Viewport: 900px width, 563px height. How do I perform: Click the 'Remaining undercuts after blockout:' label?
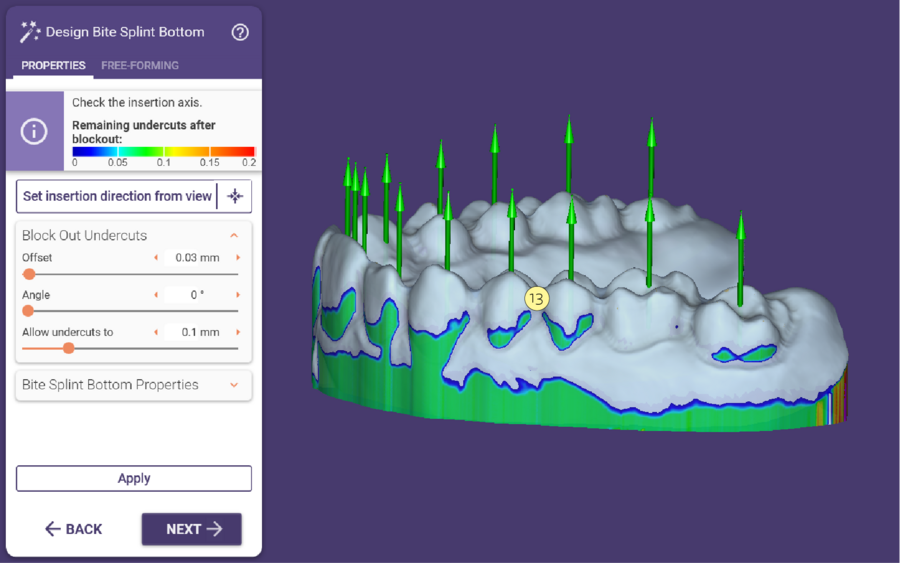pos(143,132)
